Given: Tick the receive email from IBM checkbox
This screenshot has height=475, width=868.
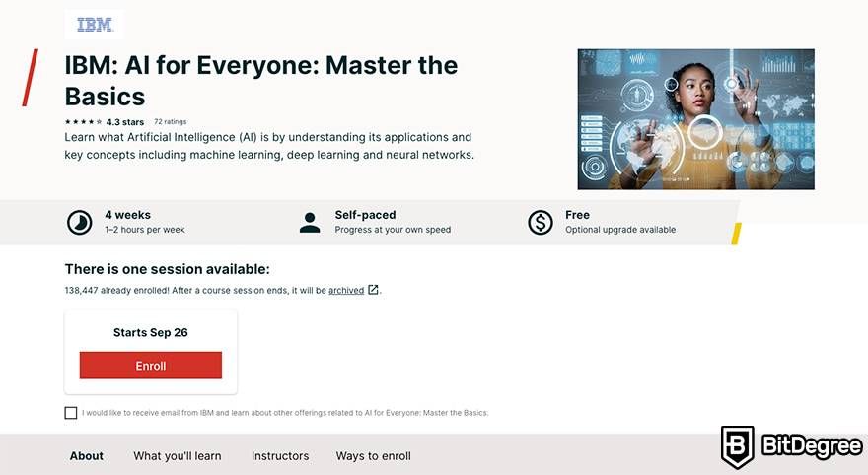Looking at the screenshot, I should [x=71, y=413].
